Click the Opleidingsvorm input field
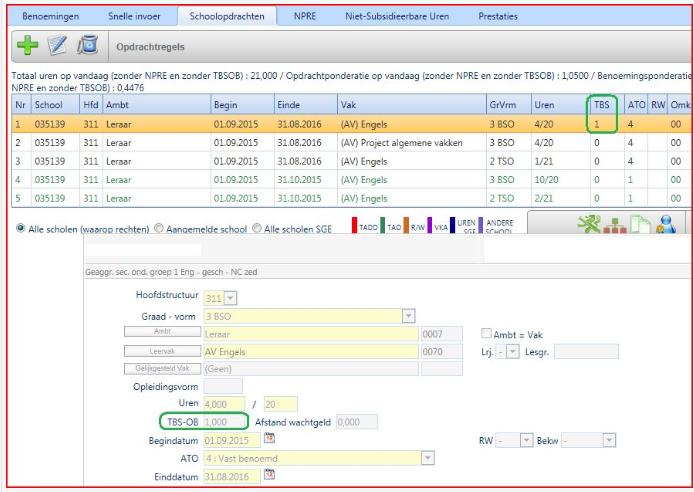This screenshot has height=492, width=694. click(x=223, y=386)
